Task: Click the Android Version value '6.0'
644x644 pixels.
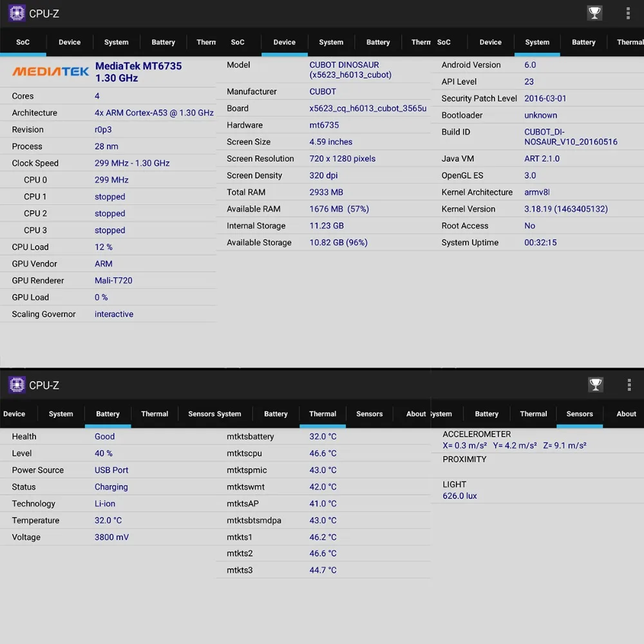Action: (530, 65)
